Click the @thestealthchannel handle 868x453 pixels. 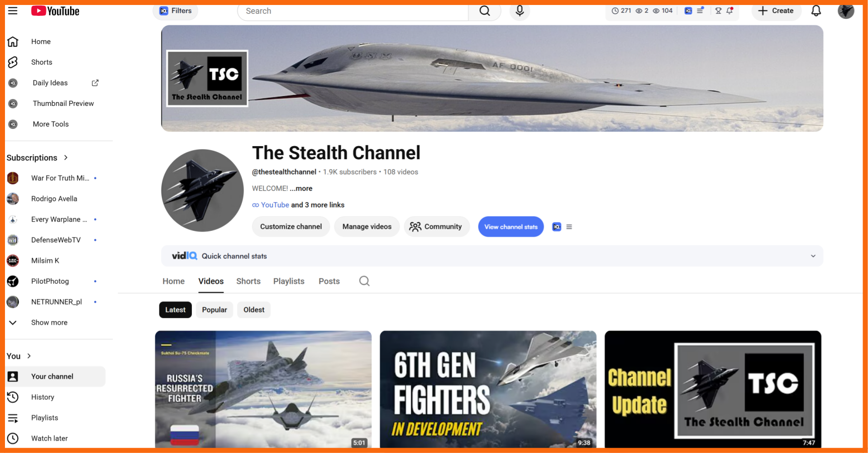(x=284, y=172)
